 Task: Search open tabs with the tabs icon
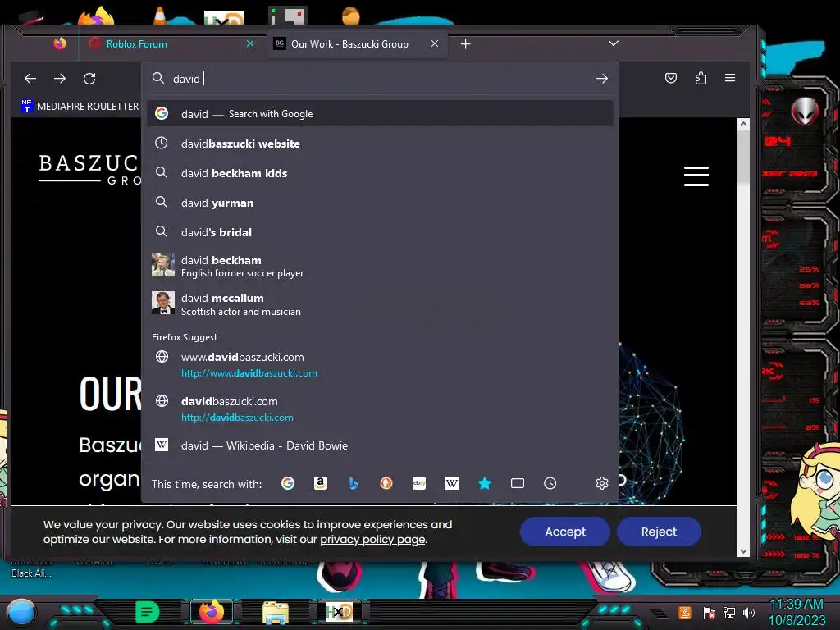[518, 483]
